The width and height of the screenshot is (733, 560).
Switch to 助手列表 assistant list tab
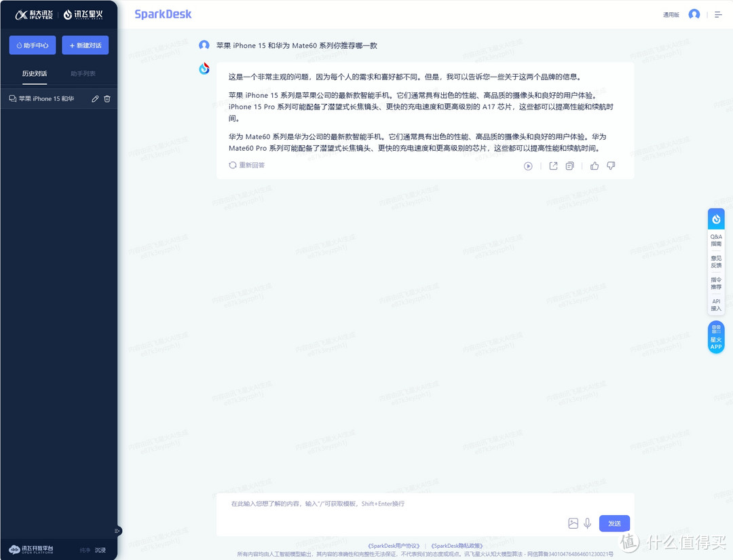pyautogui.click(x=83, y=73)
